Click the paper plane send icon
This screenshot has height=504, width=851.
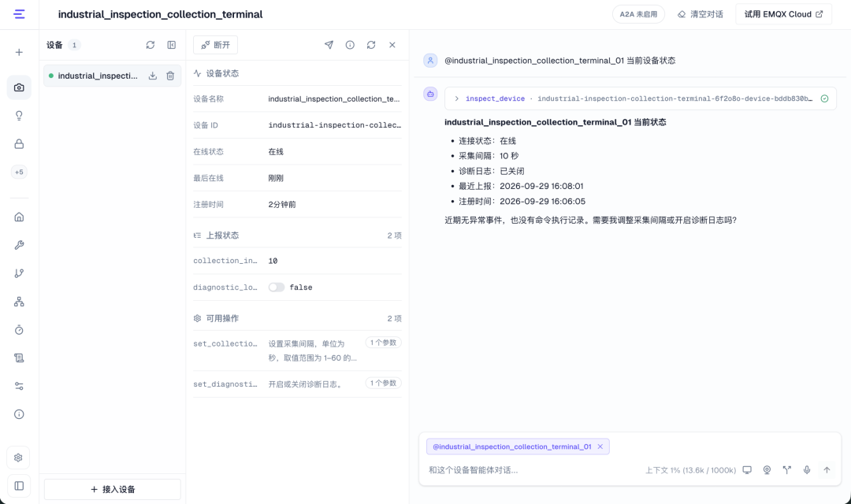(329, 45)
